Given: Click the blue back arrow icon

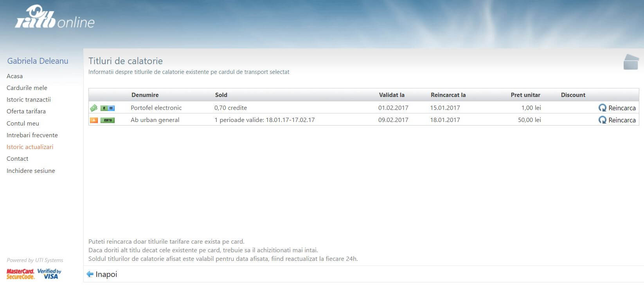Looking at the screenshot, I should pyautogui.click(x=90, y=274).
